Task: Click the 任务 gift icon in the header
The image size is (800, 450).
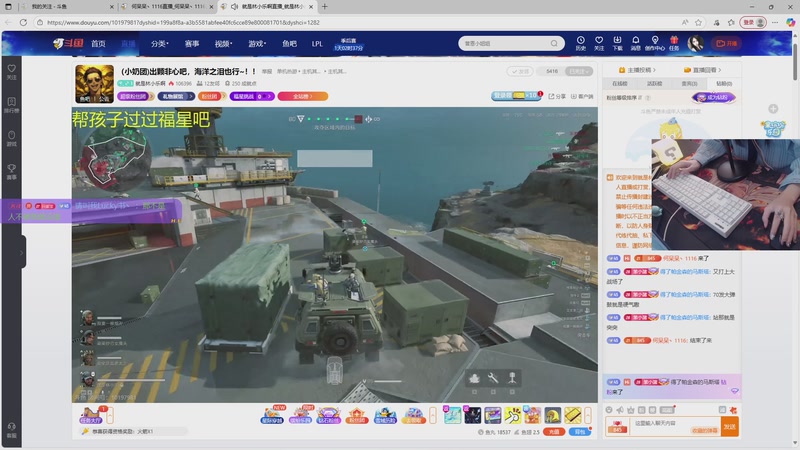Action: (674, 43)
